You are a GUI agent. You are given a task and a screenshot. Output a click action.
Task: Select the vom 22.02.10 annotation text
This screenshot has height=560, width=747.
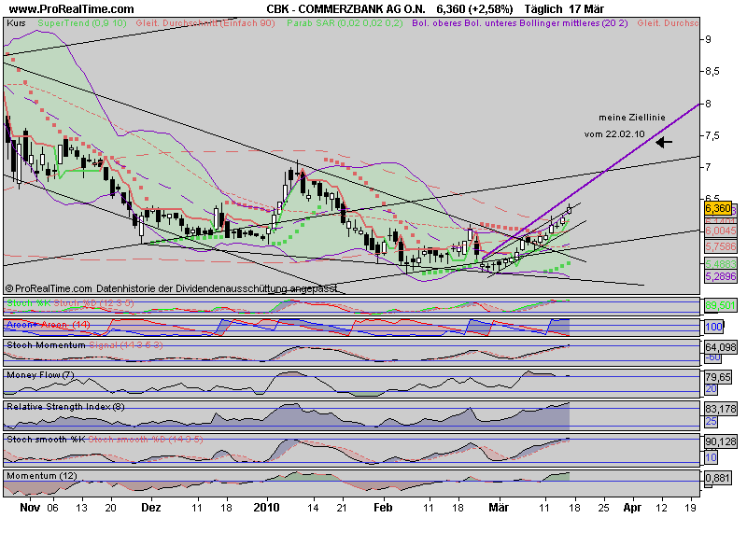(614, 134)
